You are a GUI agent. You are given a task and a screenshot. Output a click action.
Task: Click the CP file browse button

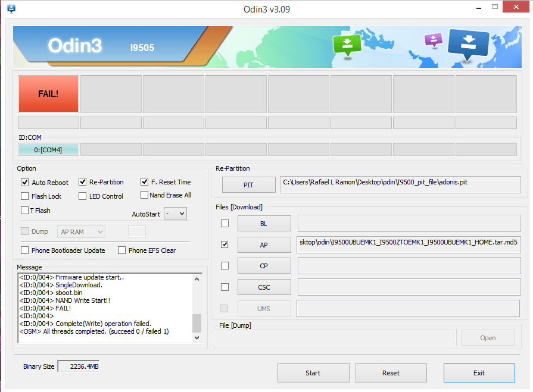[x=264, y=266]
